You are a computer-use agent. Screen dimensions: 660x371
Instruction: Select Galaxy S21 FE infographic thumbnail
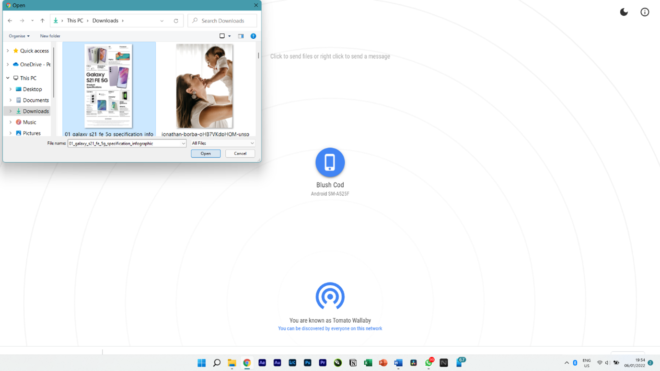109,86
